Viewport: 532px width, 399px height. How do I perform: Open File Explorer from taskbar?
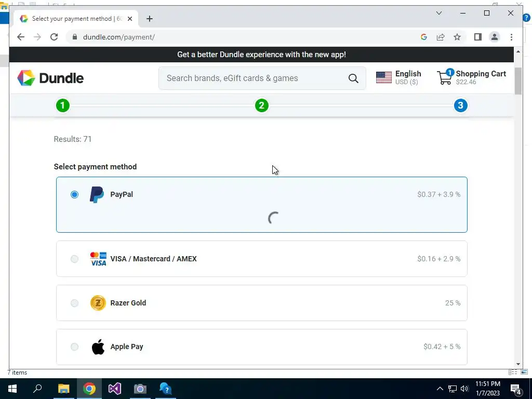click(63, 389)
